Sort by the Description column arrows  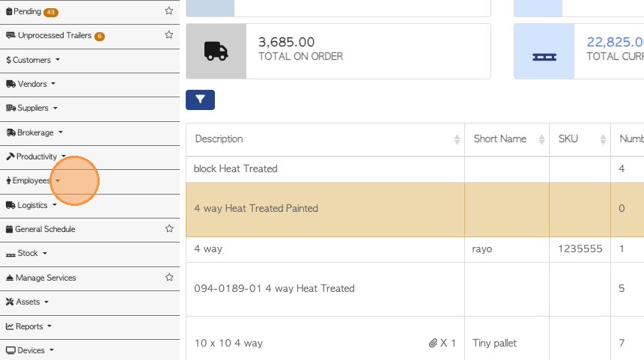[x=457, y=140]
